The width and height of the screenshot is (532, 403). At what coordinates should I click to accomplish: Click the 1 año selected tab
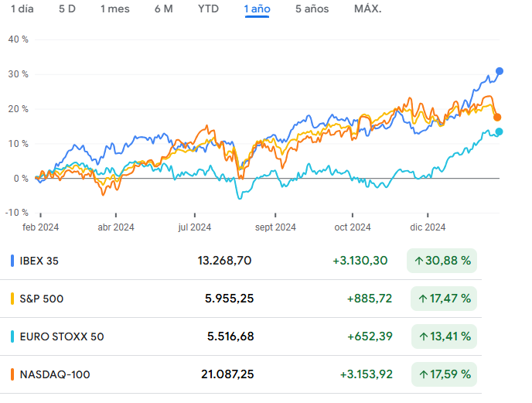[x=257, y=9]
